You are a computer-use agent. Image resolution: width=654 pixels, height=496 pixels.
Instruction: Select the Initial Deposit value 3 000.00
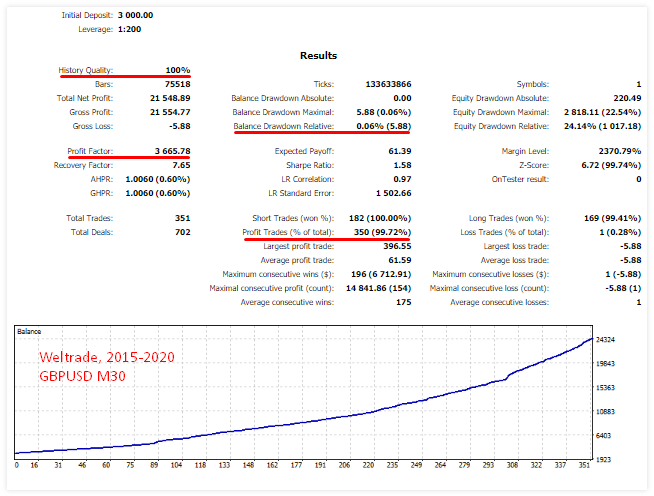pyautogui.click(x=135, y=15)
